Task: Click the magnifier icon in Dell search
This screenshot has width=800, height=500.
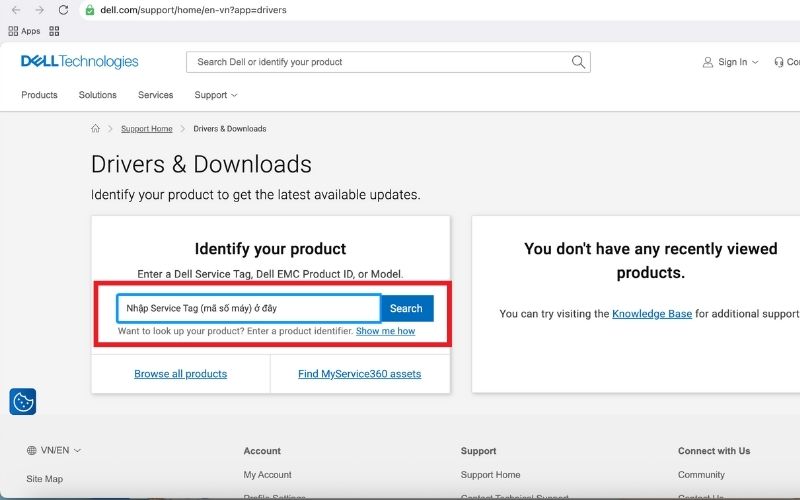Action: tap(578, 62)
